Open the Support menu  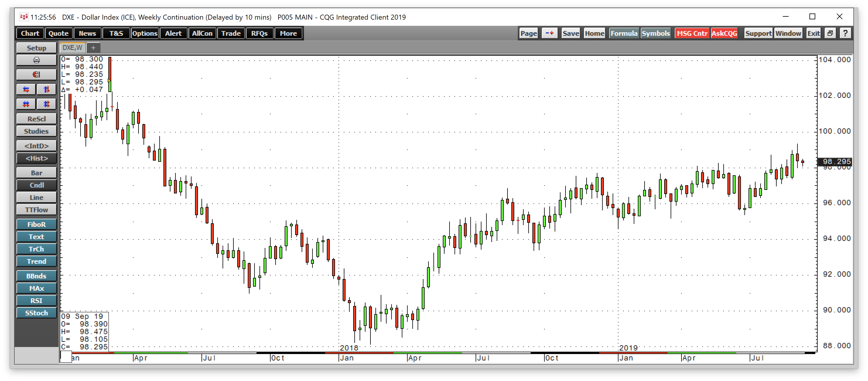(758, 33)
